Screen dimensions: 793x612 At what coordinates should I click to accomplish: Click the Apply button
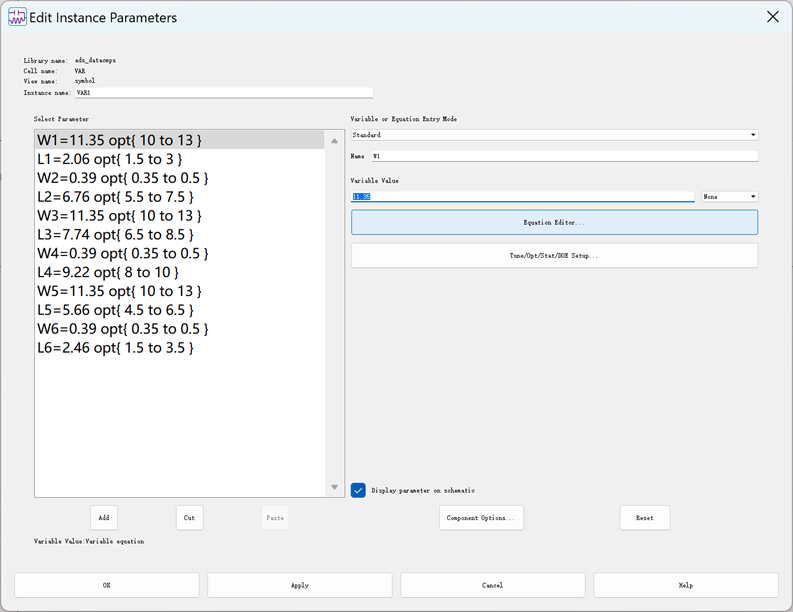click(300, 585)
